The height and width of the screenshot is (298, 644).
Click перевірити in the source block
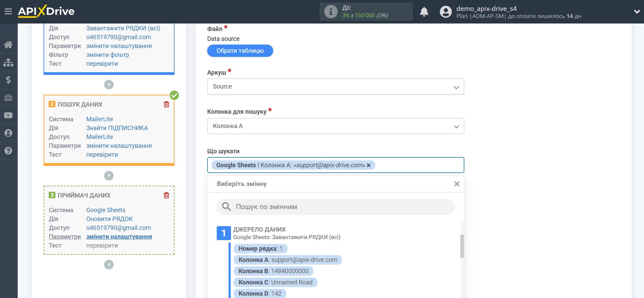click(x=102, y=64)
